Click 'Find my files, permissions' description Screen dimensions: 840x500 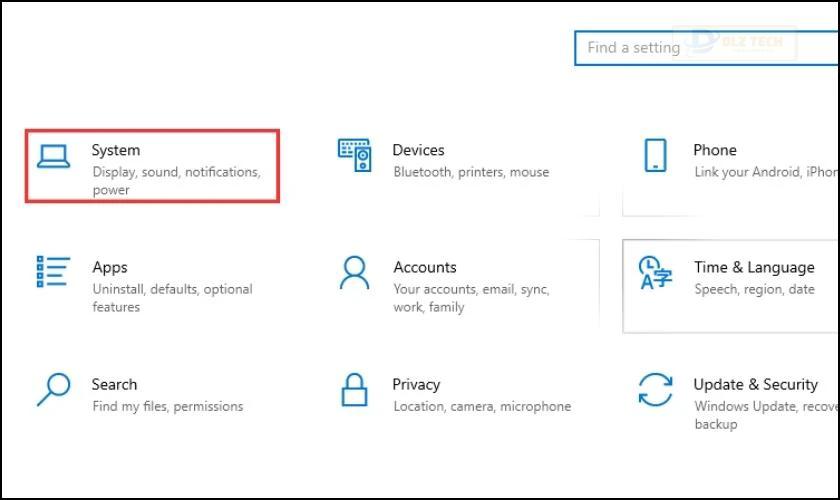coord(168,407)
